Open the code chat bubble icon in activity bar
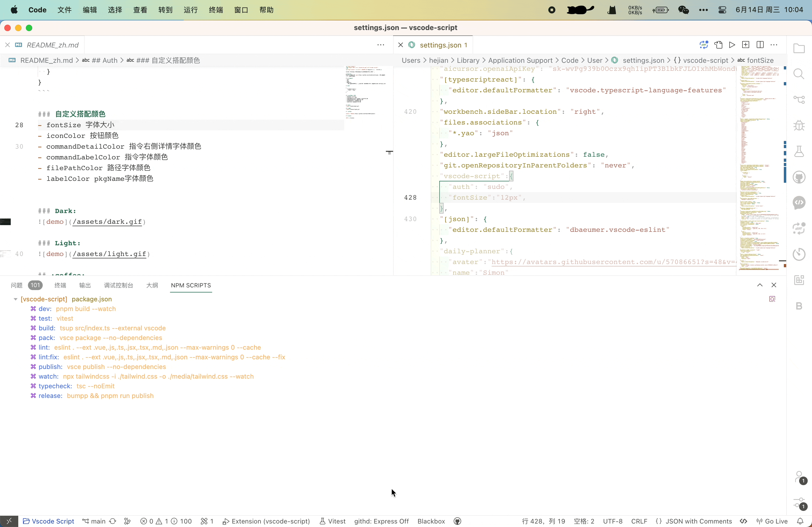Viewport: 812px width, 527px height. [799, 203]
